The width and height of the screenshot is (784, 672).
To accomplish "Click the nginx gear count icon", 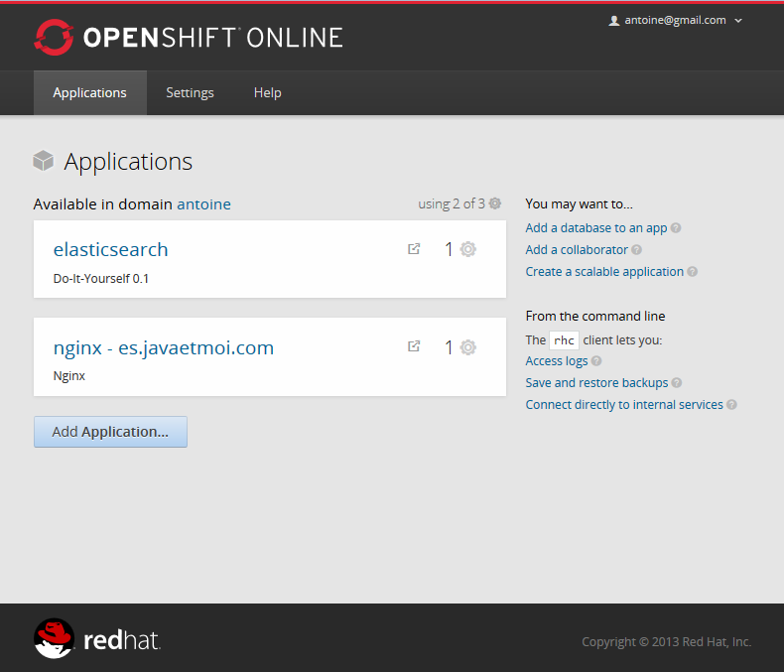I will (467, 347).
